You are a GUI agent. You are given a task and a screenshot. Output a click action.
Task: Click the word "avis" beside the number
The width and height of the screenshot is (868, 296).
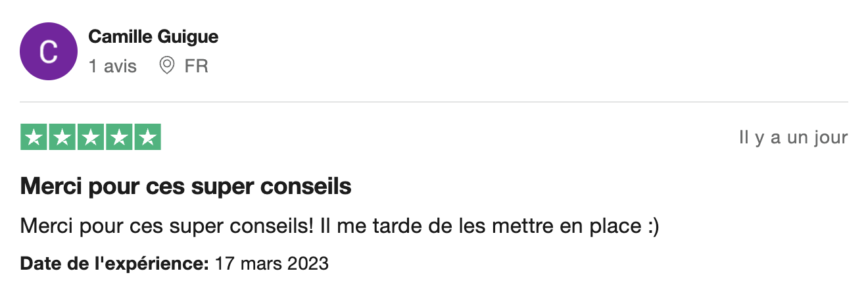point(120,66)
